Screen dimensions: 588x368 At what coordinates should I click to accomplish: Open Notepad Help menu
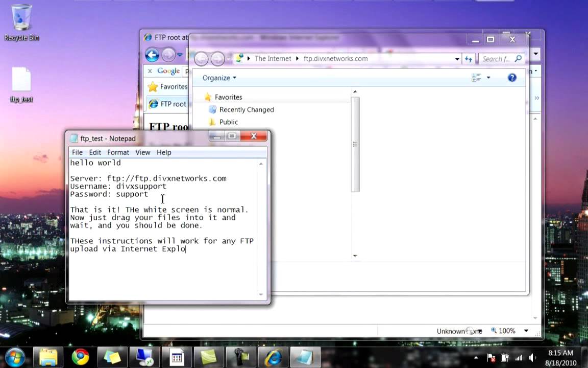coord(164,152)
